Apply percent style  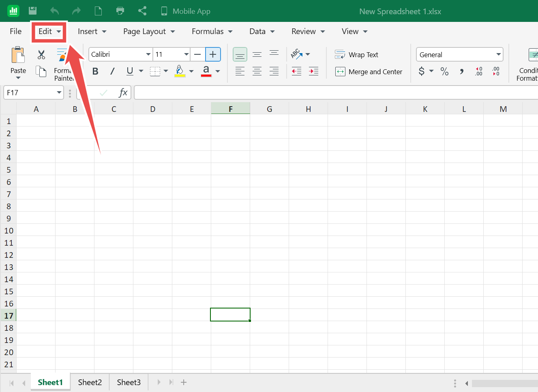pos(445,71)
